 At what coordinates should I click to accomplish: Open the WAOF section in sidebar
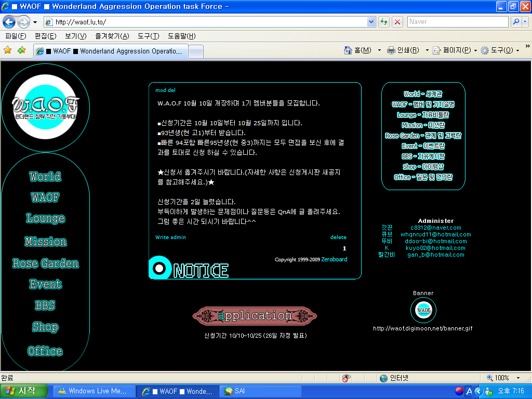click(45, 197)
